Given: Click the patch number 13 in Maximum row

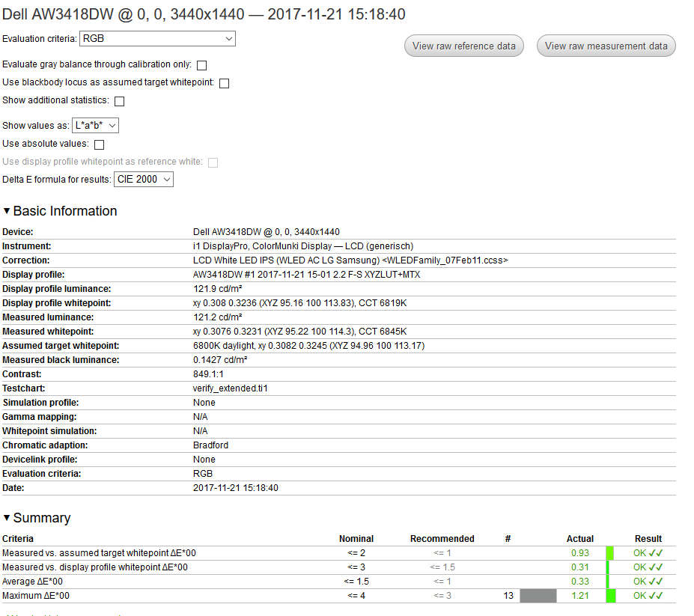Looking at the screenshot, I should click(x=508, y=596).
